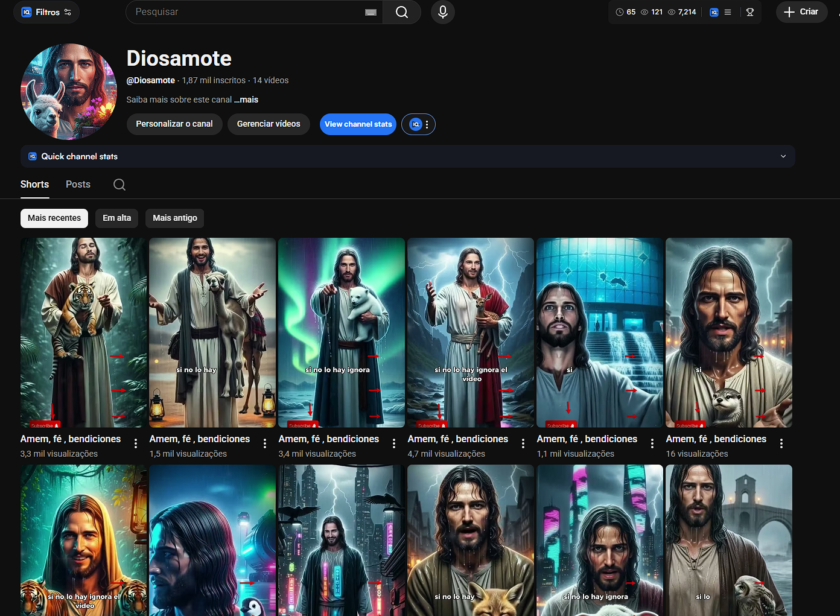Click the title above 1,5 mil visualizações
This screenshot has height=616, width=840.
point(200,439)
